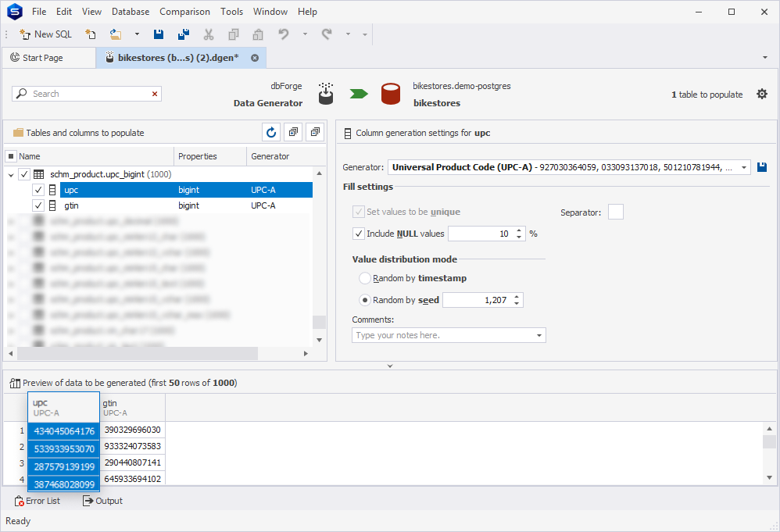Click the Properties column header
780x532 pixels.
pyautogui.click(x=210, y=156)
